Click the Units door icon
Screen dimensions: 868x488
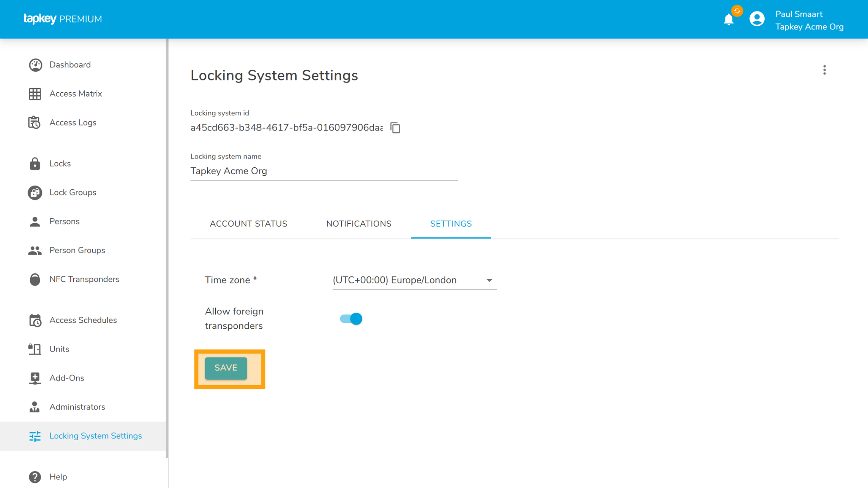point(35,349)
